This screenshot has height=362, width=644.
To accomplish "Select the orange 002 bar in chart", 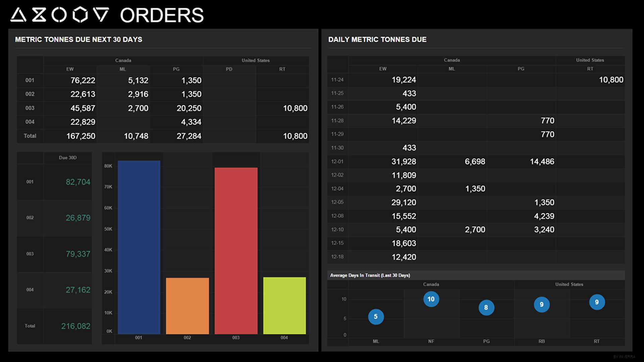I will 187,306.
